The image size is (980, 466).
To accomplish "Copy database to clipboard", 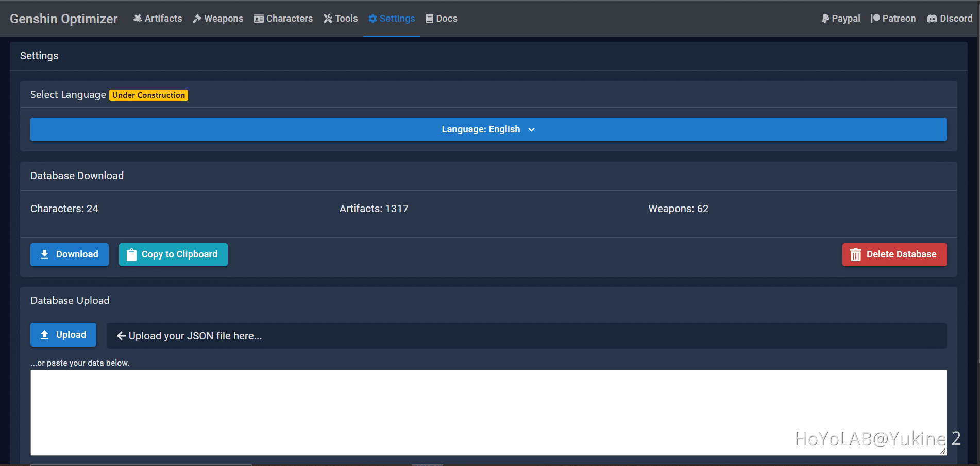I will coord(173,254).
